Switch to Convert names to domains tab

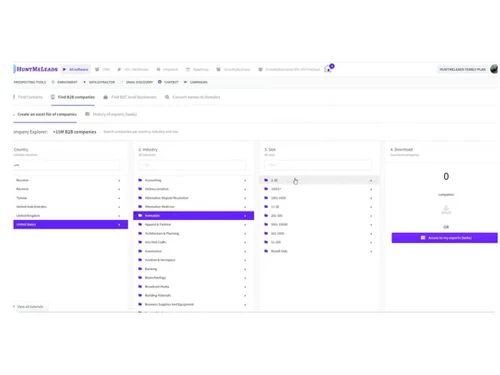pos(193,97)
